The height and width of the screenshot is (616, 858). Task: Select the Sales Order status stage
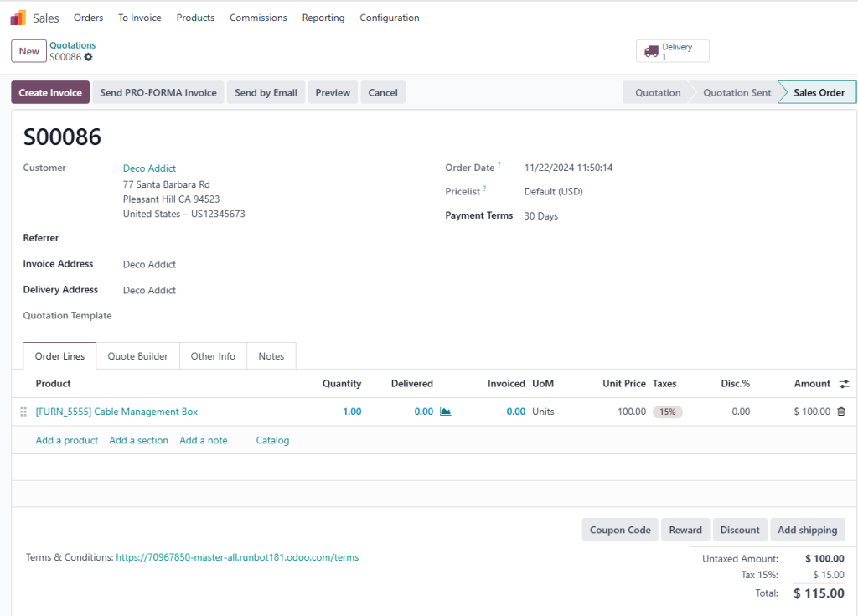pyautogui.click(x=819, y=92)
